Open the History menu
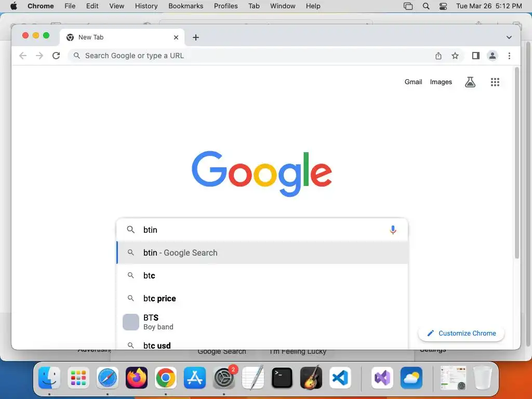This screenshot has height=399, width=532. coord(146,6)
